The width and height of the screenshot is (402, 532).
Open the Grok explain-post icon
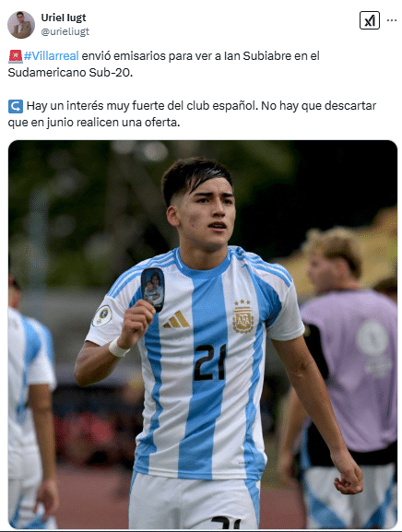[370, 20]
